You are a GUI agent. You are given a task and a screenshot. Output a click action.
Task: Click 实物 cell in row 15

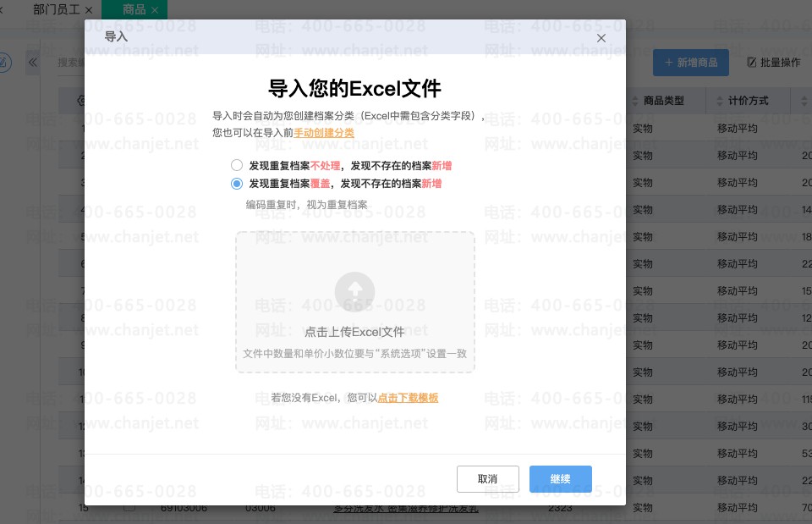pyautogui.click(x=643, y=507)
